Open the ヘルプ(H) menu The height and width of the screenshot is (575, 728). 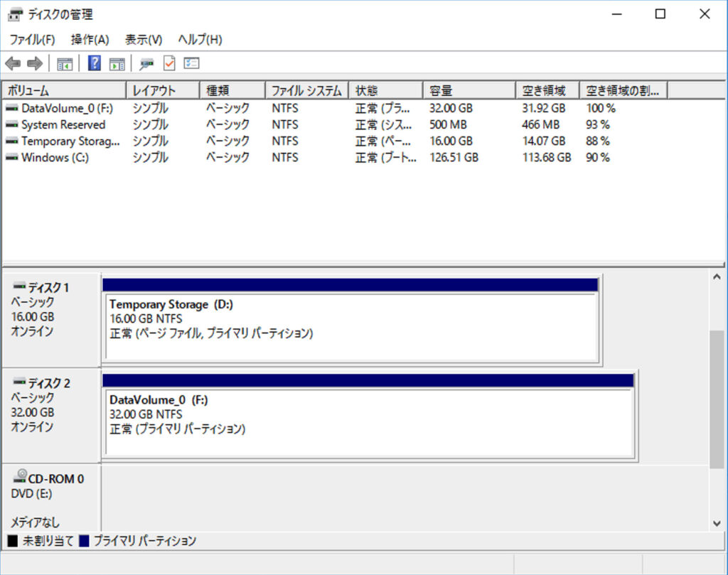point(200,40)
